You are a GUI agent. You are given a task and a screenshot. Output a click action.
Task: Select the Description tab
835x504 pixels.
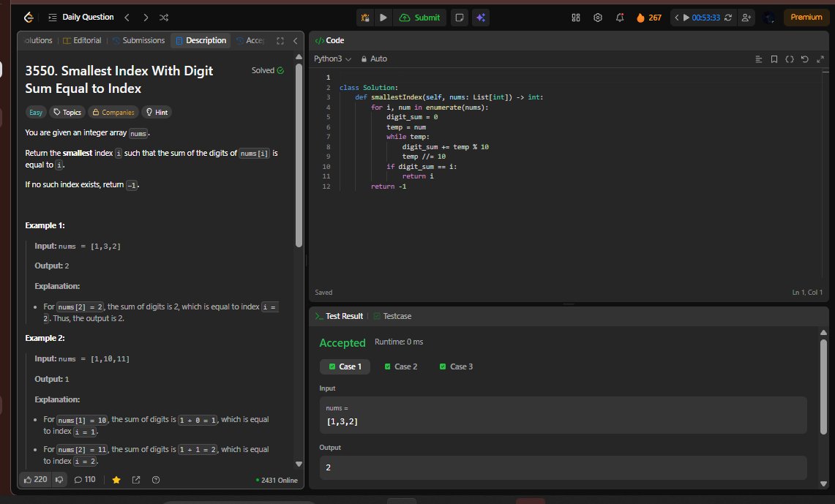201,40
